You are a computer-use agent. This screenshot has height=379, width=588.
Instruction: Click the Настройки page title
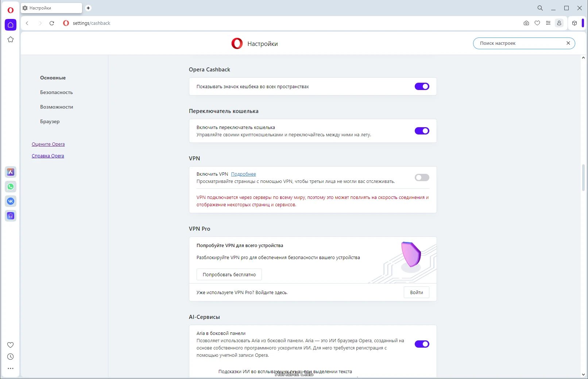click(263, 44)
